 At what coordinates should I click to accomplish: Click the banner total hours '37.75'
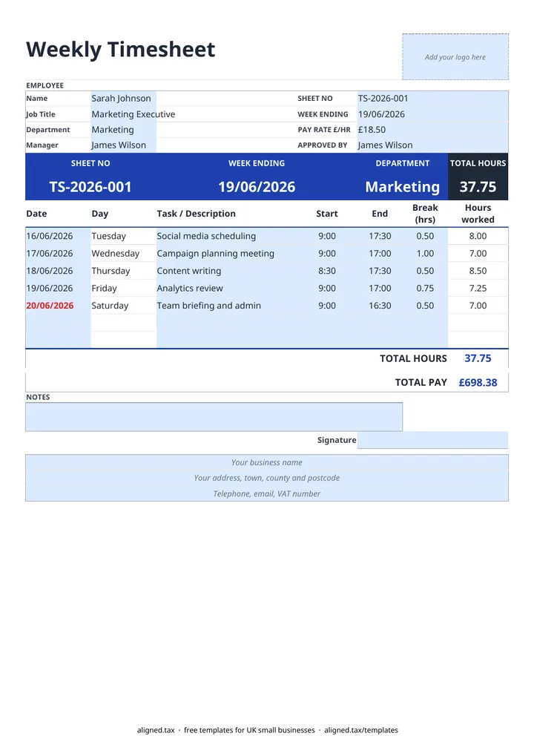click(478, 187)
